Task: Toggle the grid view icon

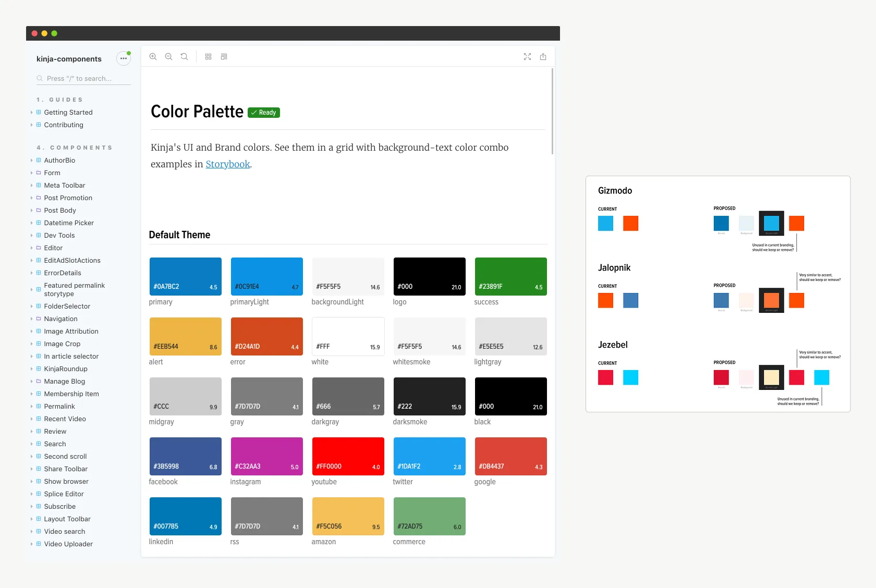Action: point(208,56)
